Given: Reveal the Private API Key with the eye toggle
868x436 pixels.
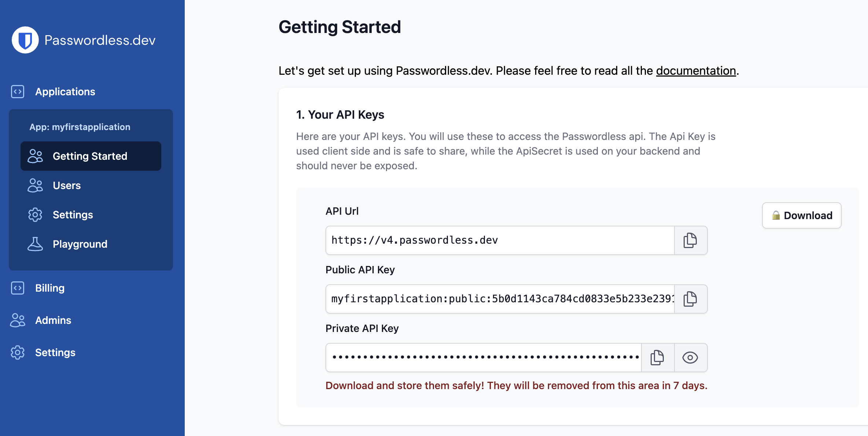Looking at the screenshot, I should coord(690,358).
